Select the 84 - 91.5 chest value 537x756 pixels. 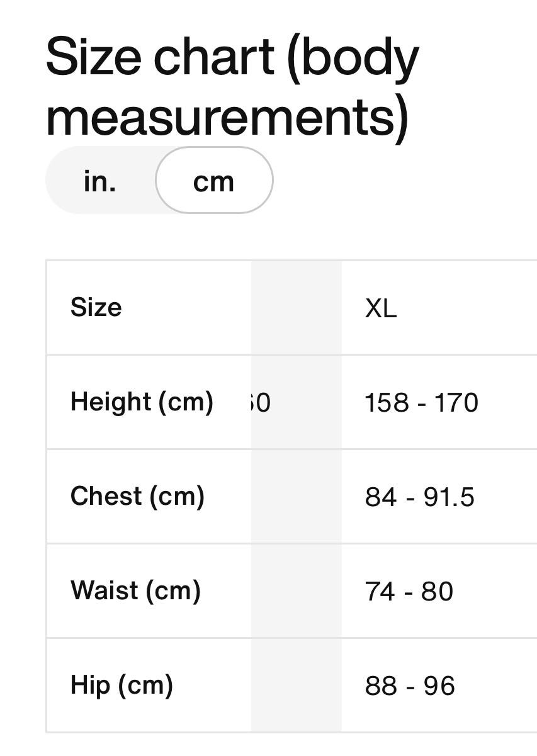419,497
